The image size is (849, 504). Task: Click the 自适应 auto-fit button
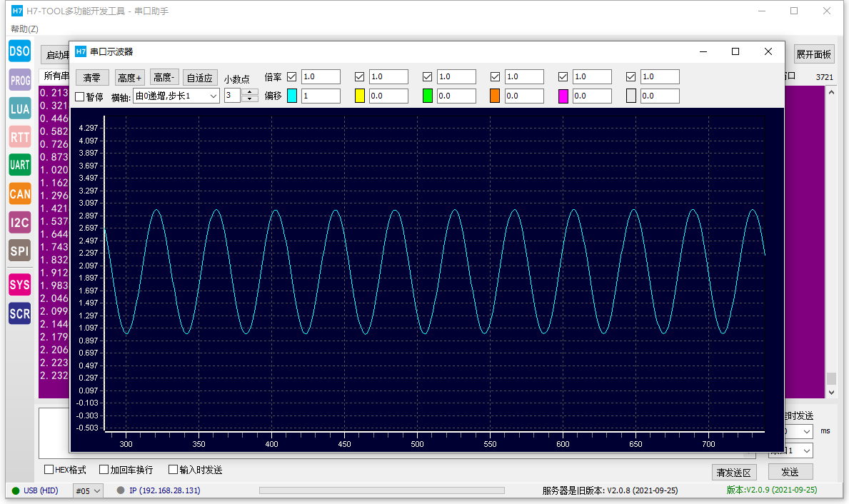coord(200,77)
